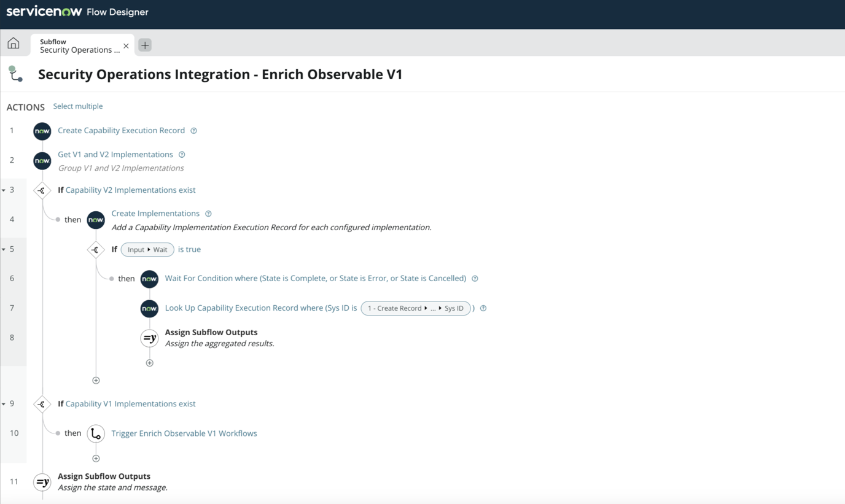
Task: Click the If diamond icon on step 5
Action: tap(95, 249)
